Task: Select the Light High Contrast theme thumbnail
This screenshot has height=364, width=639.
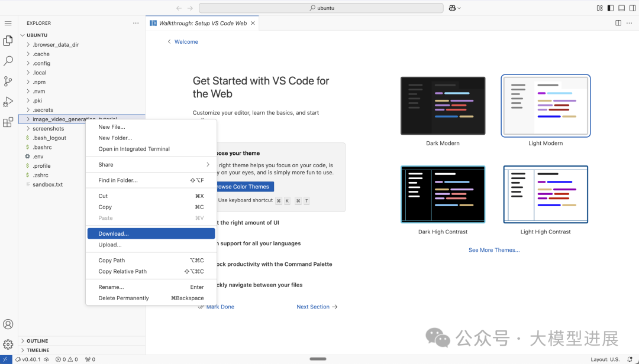Action: click(x=546, y=194)
